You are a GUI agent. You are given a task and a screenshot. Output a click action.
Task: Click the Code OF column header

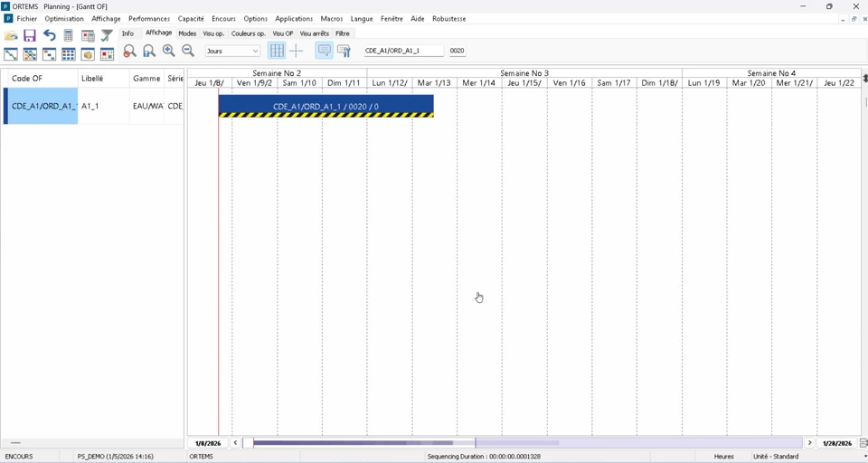tap(42, 78)
